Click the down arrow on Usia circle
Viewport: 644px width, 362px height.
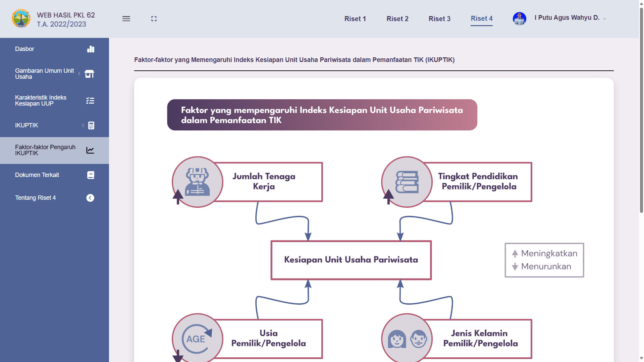178,356
